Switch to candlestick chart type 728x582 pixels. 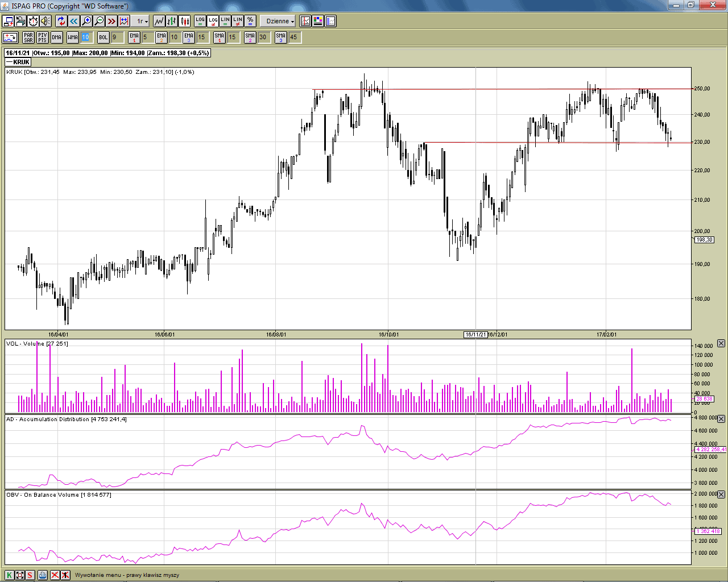tap(185, 21)
